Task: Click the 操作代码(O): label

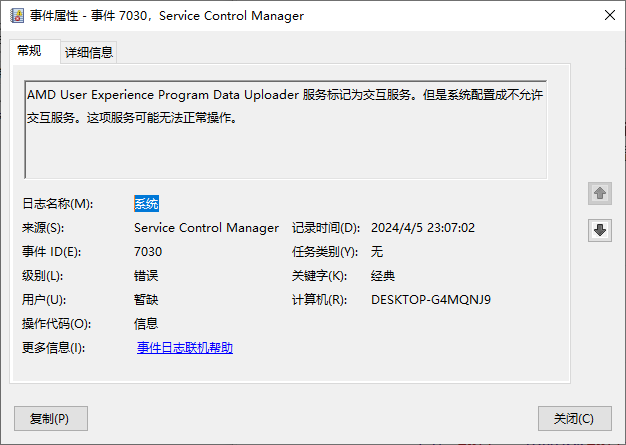Action: point(56,324)
